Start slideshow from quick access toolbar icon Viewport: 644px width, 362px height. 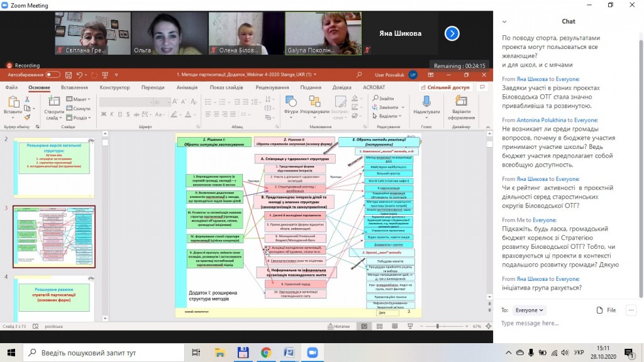pyautogui.click(x=105, y=75)
